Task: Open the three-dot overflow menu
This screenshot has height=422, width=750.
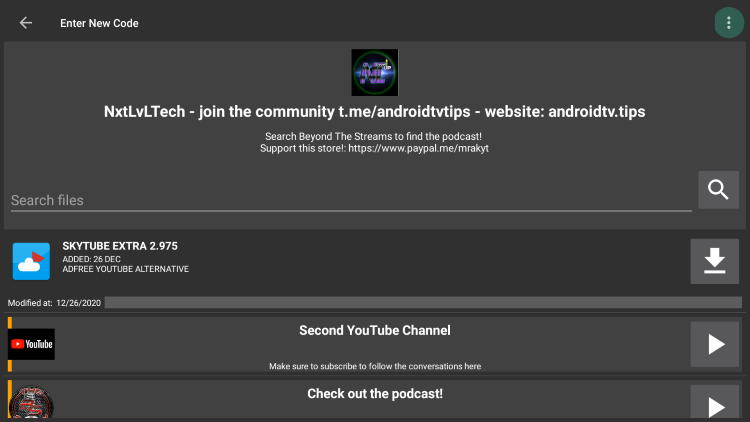Action: 728,22
